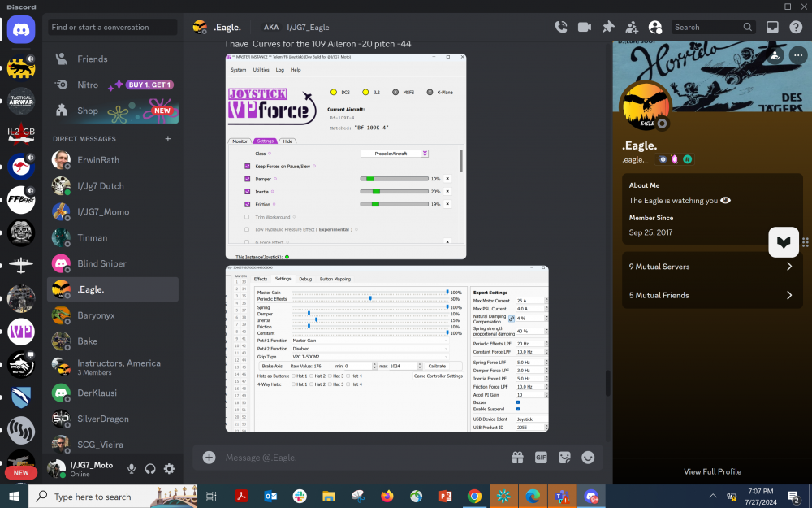The height and width of the screenshot is (508, 812).
Task: Mute the microphone
Action: (x=132, y=468)
